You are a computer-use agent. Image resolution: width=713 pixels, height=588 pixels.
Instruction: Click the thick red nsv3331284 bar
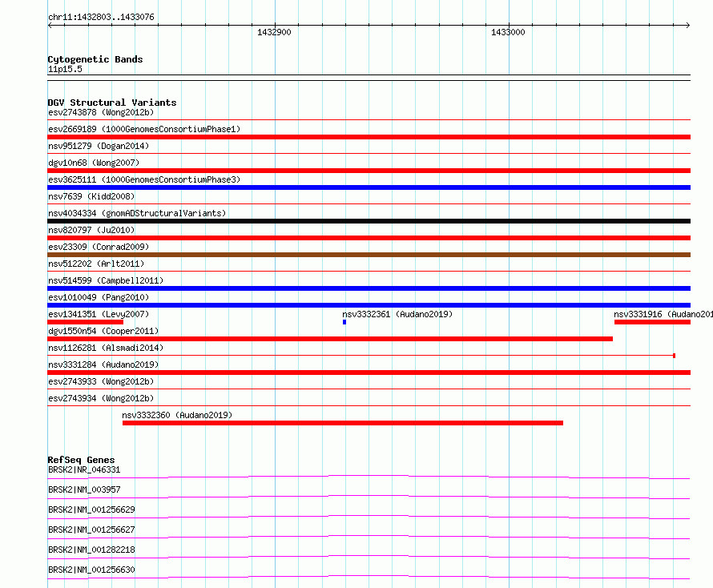pos(369,373)
